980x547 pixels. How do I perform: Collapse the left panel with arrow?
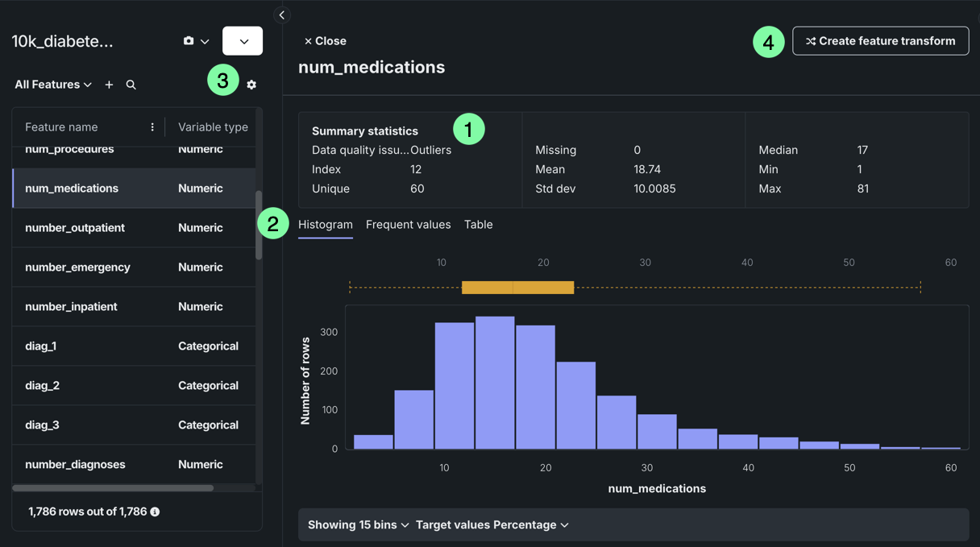click(281, 15)
